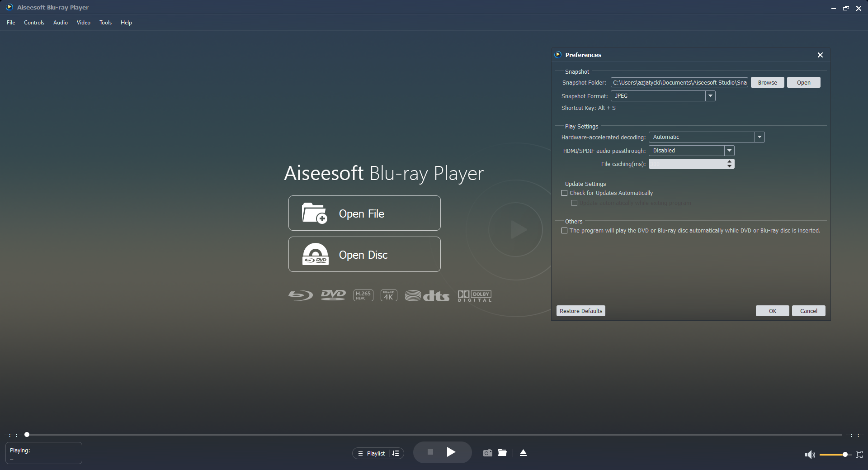Click Open next to snapshot folder
Viewport: 868px width, 470px height.
(803, 82)
